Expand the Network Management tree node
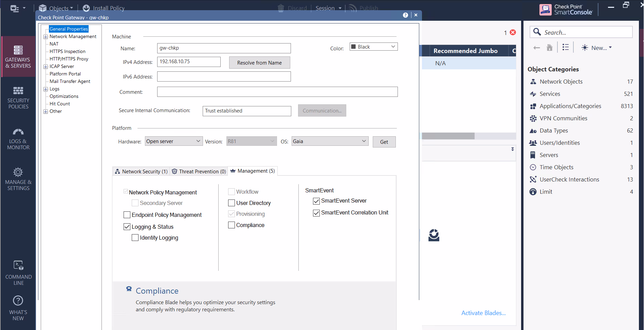 coord(45,37)
